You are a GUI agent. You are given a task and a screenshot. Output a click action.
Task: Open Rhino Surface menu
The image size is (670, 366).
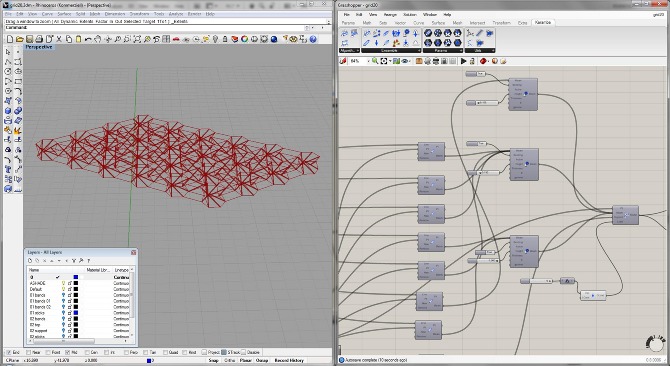(x=64, y=14)
